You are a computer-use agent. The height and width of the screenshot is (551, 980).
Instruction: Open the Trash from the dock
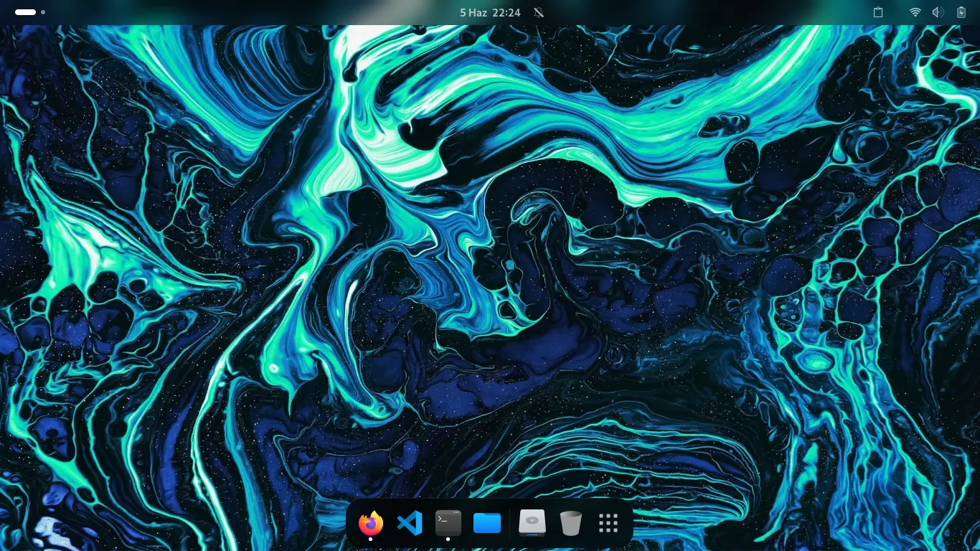pos(570,523)
